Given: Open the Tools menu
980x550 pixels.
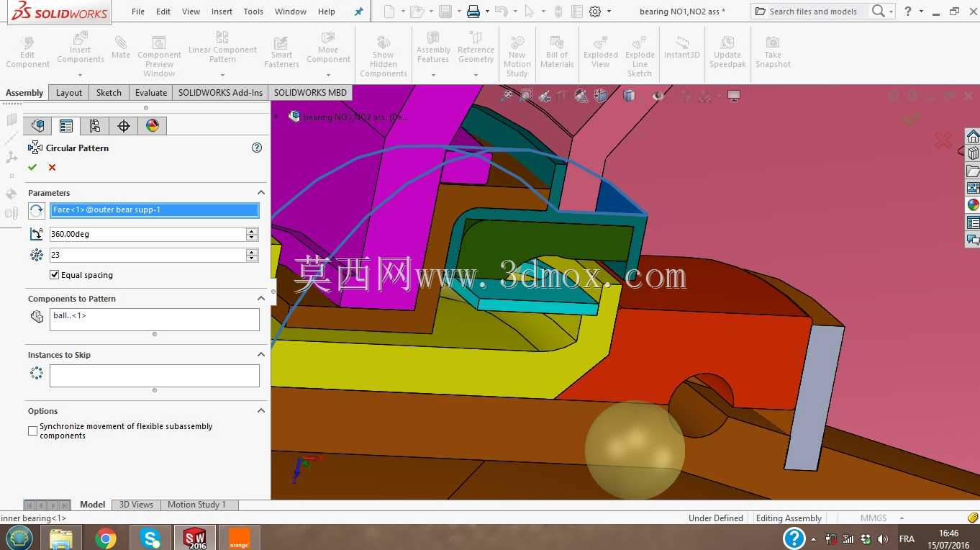Looking at the screenshot, I should 253,12.
